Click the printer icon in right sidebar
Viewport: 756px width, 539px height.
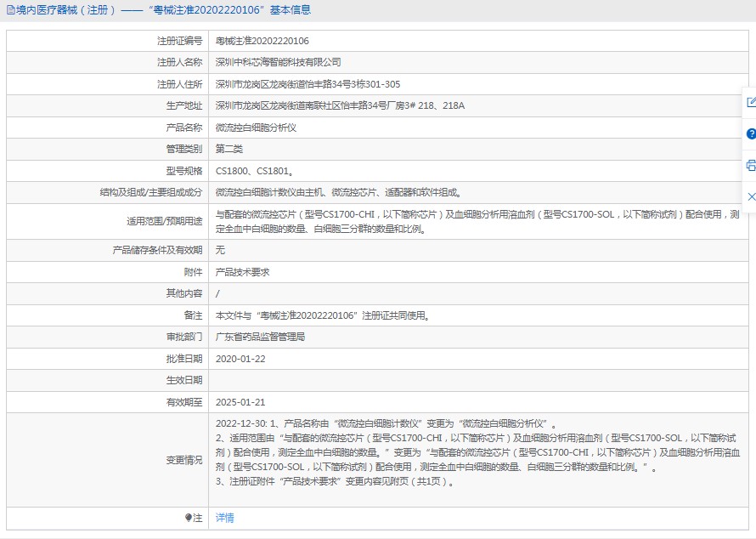(x=751, y=166)
